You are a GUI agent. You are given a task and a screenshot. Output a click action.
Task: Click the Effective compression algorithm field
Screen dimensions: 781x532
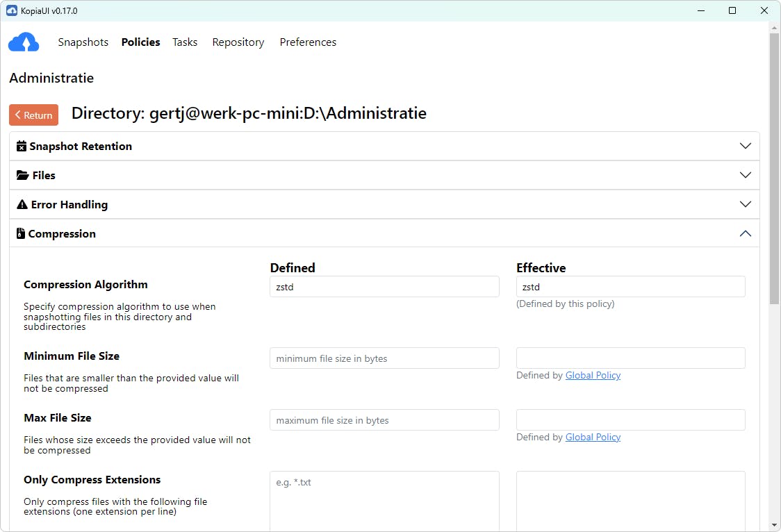tap(631, 287)
